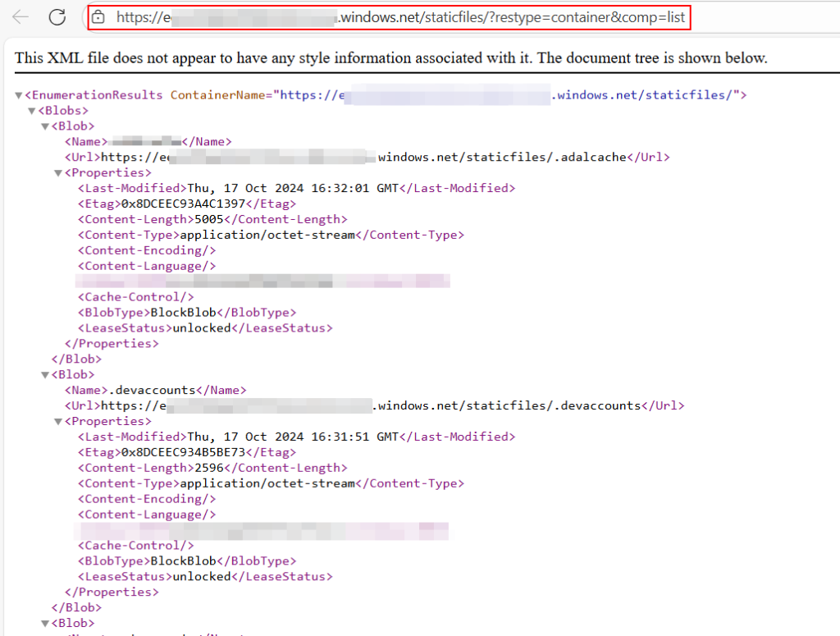Click the ContainerName attribute value
Viewport: 840px width, 636px height.
pos(506,95)
